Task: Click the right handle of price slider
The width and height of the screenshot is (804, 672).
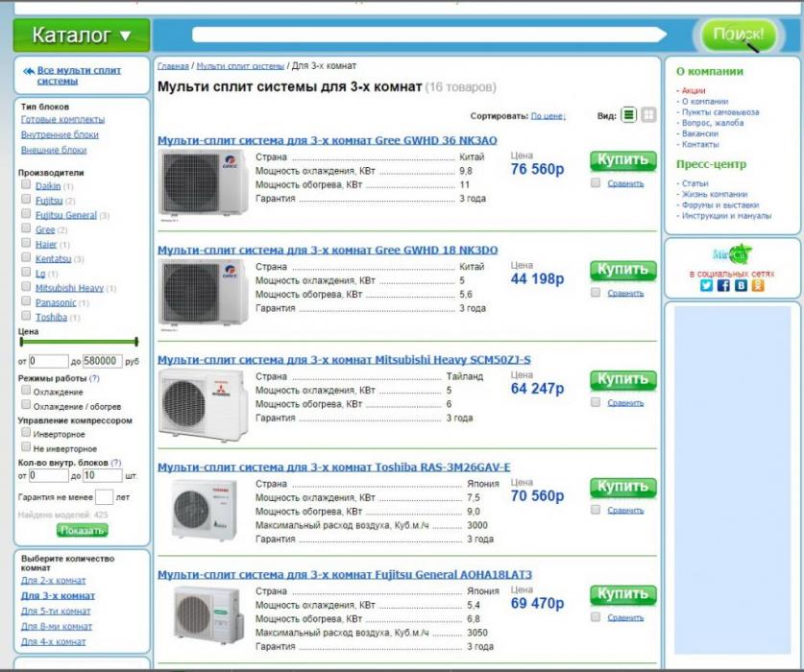Action: click(136, 342)
